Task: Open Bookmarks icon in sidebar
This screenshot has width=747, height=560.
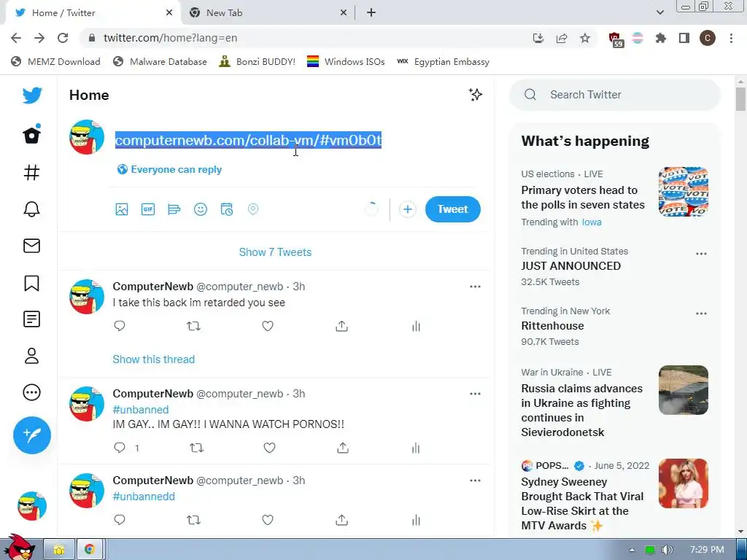Action: click(32, 283)
